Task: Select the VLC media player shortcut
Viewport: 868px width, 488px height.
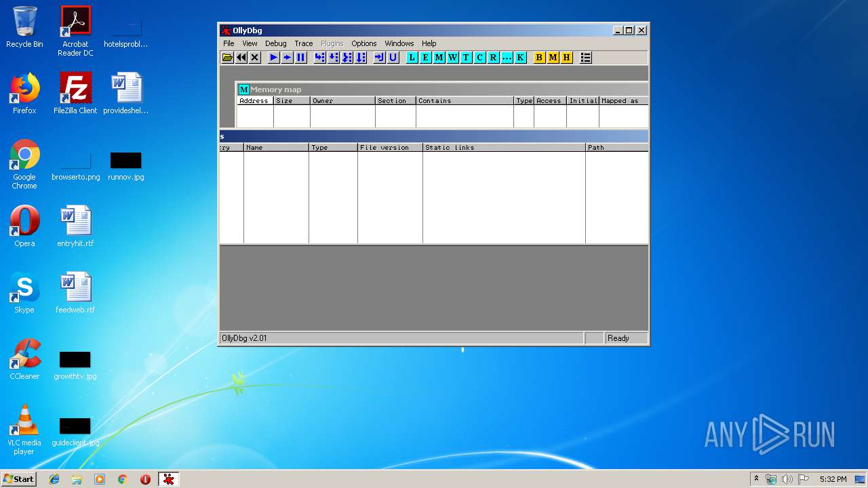Action: point(24,430)
